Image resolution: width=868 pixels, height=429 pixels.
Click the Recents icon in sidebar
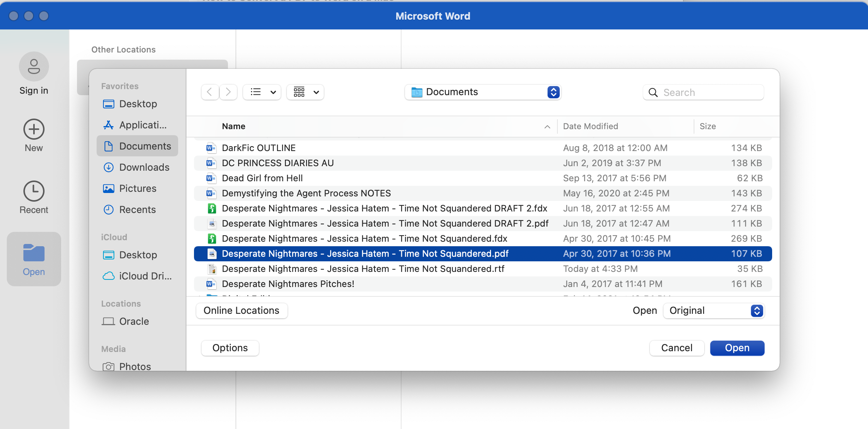tap(109, 210)
